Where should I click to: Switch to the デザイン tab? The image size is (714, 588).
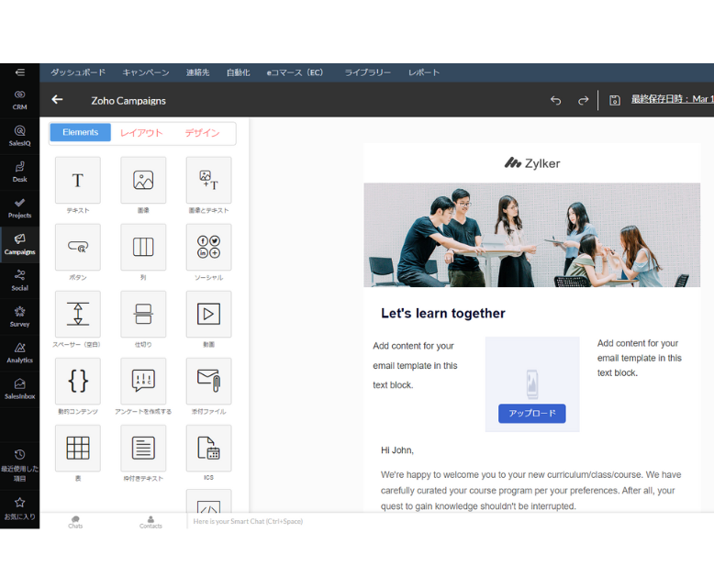(202, 133)
